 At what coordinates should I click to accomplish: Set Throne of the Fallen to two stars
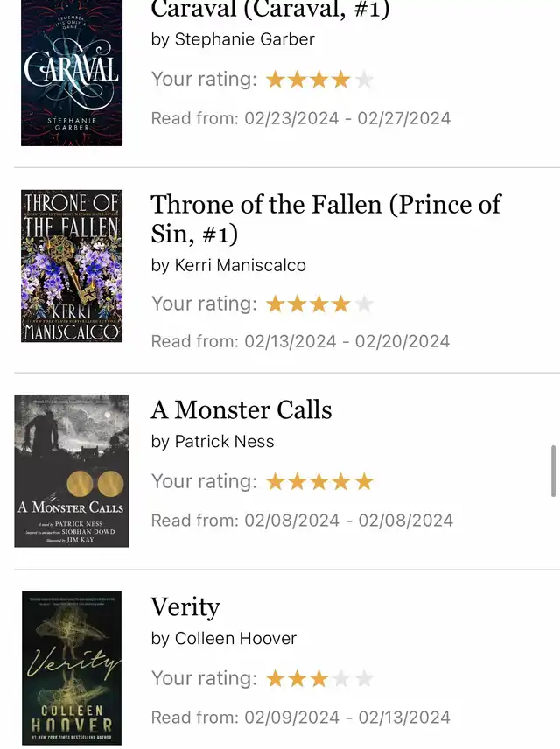coord(297,304)
